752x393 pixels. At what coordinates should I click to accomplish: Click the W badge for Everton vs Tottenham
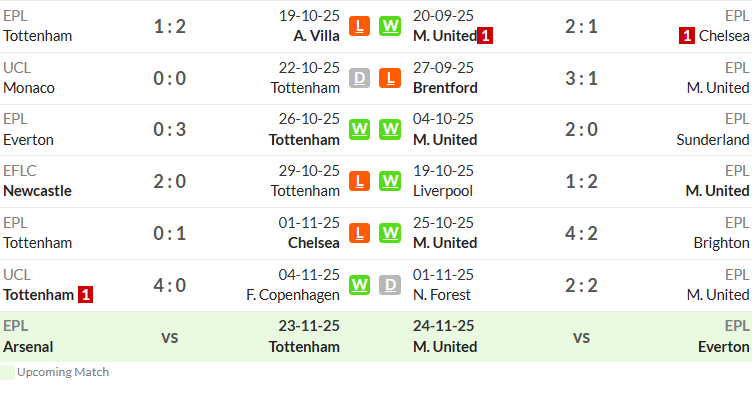[359, 130]
